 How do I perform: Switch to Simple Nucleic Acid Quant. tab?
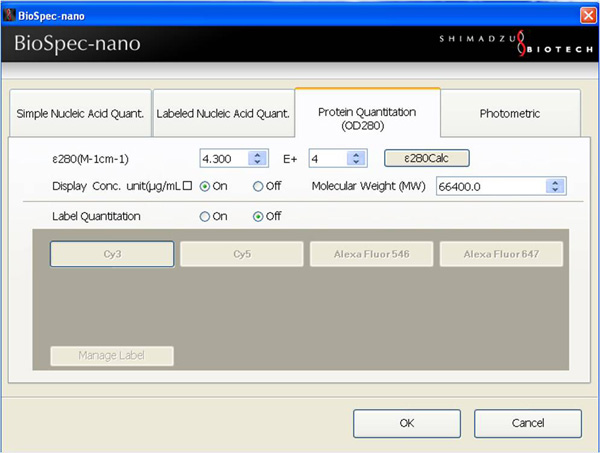(79, 114)
